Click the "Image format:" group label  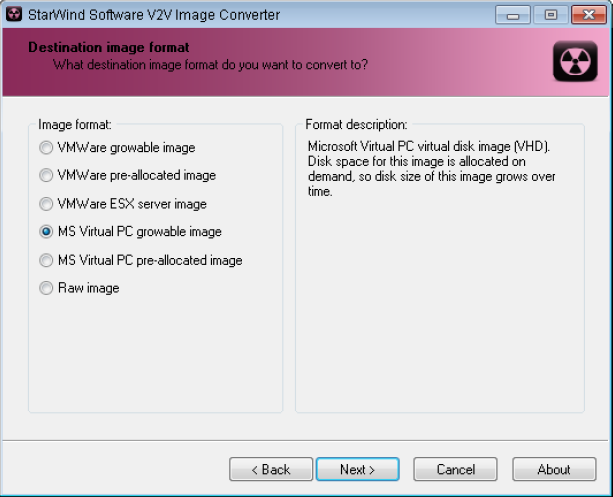(75, 125)
